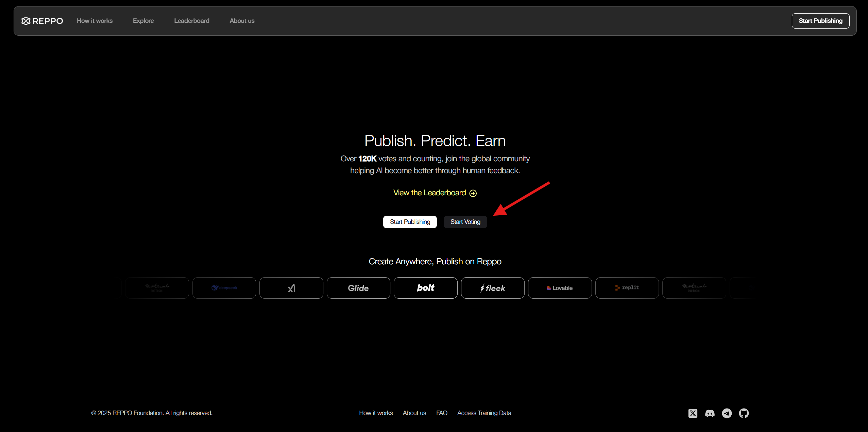Open How it works in navbar
Image resolution: width=868 pixels, height=432 pixels.
(x=95, y=21)
